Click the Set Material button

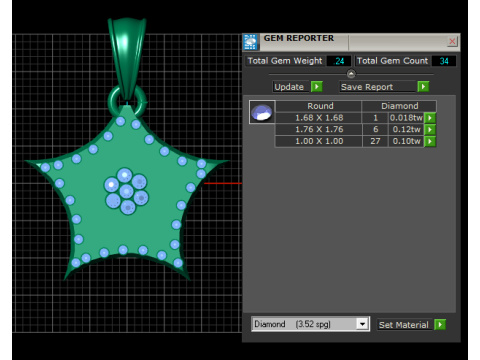point(405,325)
